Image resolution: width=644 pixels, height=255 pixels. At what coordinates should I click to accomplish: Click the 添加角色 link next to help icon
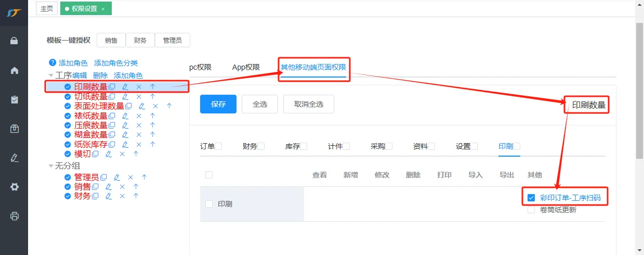(73, 63)
